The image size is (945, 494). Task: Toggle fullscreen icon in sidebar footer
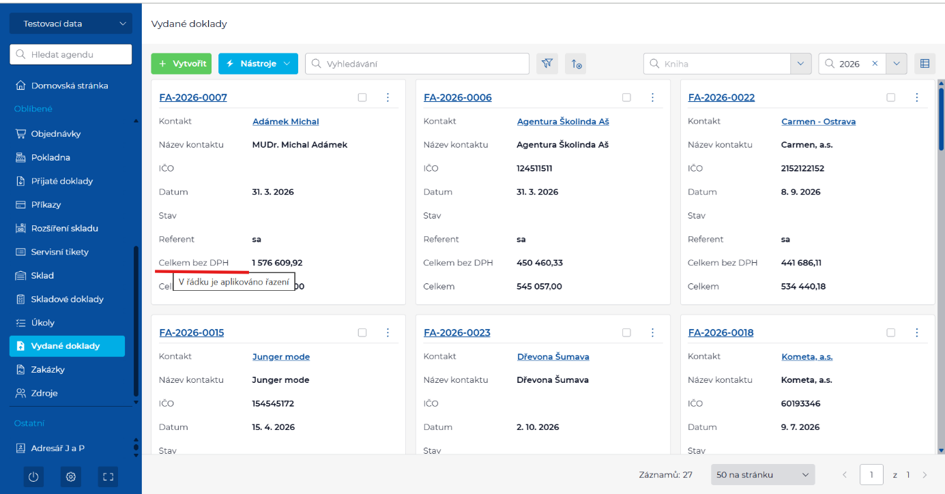[108, 477]
